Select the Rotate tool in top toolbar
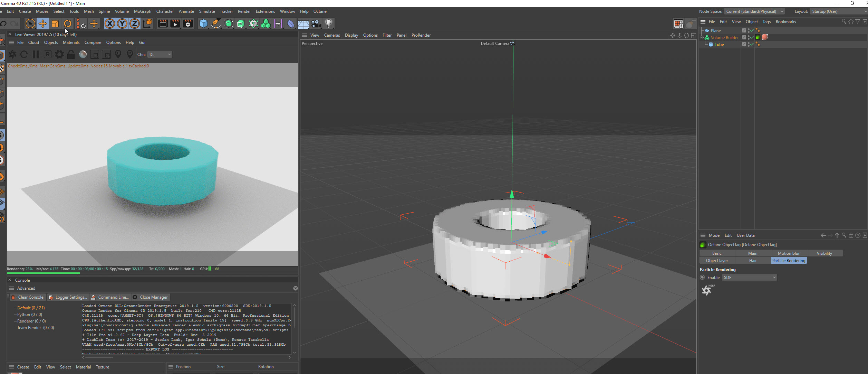 pyautogui.click(x=68, y=24)
